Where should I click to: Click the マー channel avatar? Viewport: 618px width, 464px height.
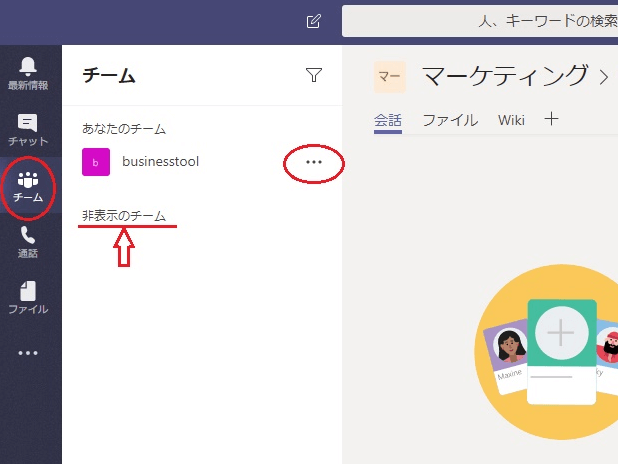(389, 76)
